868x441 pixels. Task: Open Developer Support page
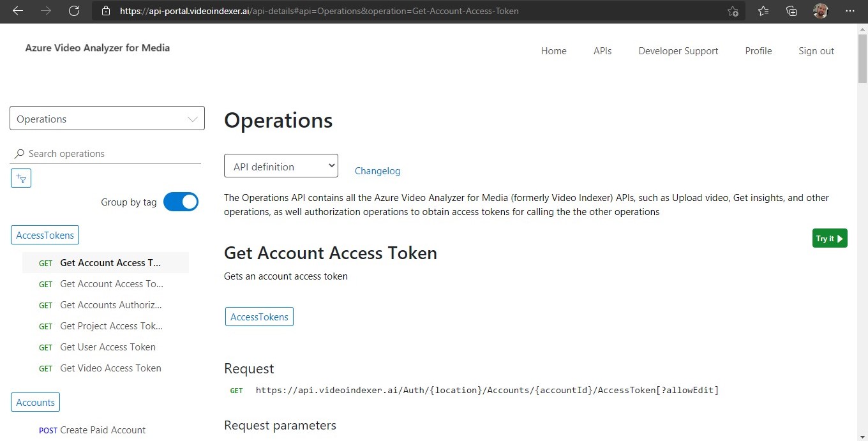tap(678, 51)
